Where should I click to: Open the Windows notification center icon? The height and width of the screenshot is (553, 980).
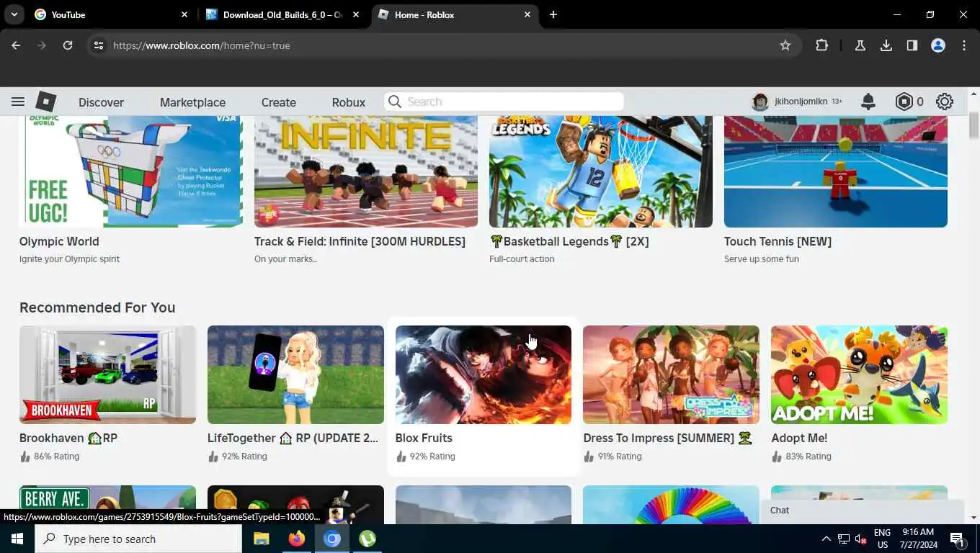[x=957, y=539]
